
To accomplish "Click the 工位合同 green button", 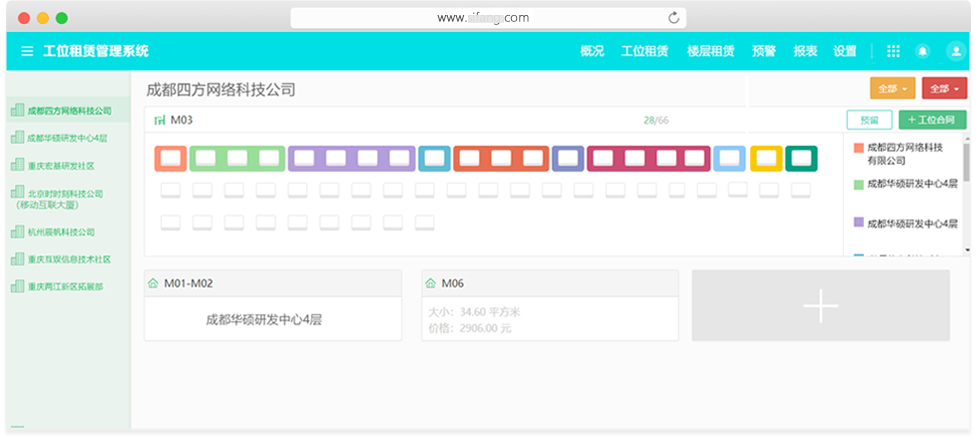I will (932, 120).
